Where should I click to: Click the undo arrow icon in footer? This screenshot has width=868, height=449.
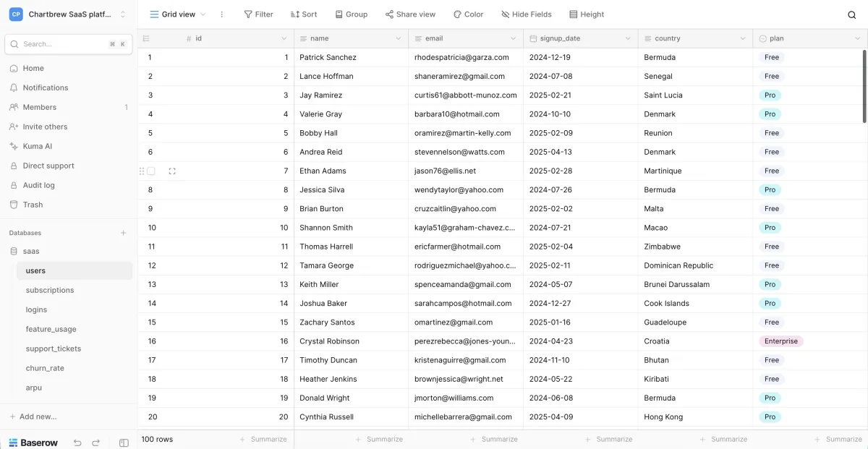(77, 442)
